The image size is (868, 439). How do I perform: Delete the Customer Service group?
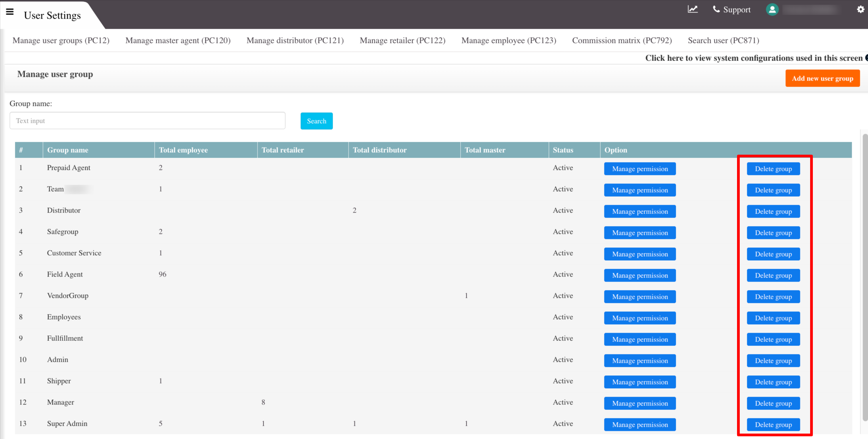[773, 254]
